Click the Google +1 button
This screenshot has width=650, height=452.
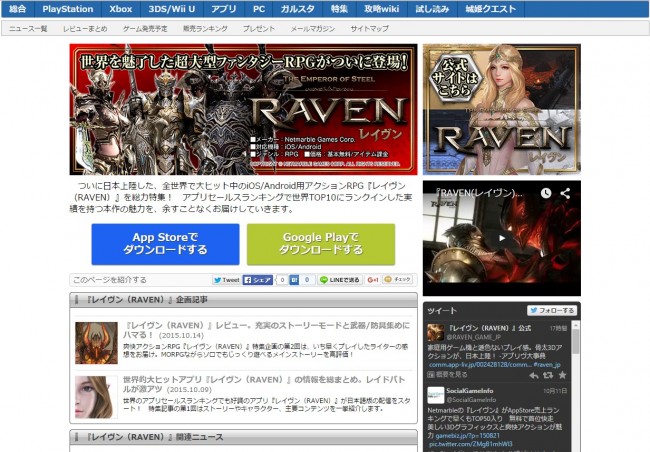point(372,280)
